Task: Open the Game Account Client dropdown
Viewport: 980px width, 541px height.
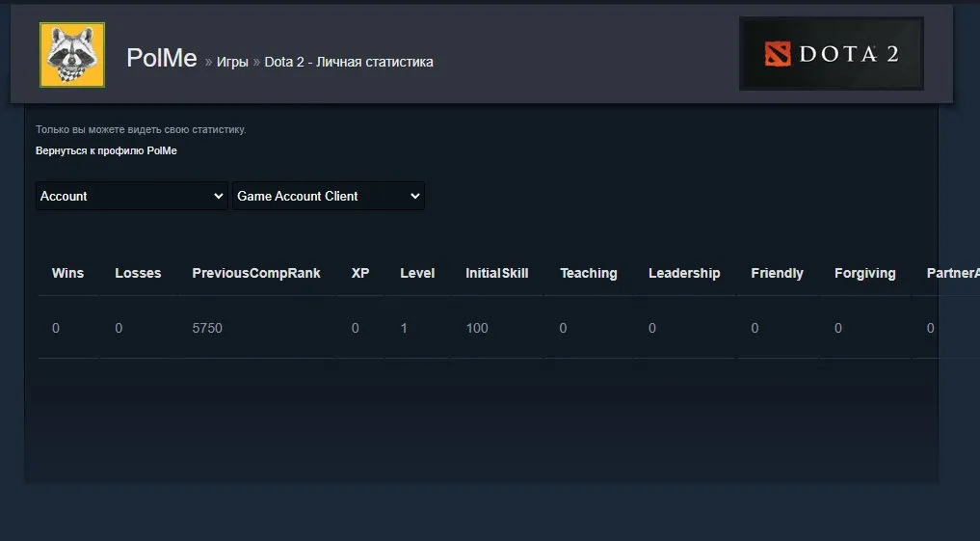Action: 329,196
